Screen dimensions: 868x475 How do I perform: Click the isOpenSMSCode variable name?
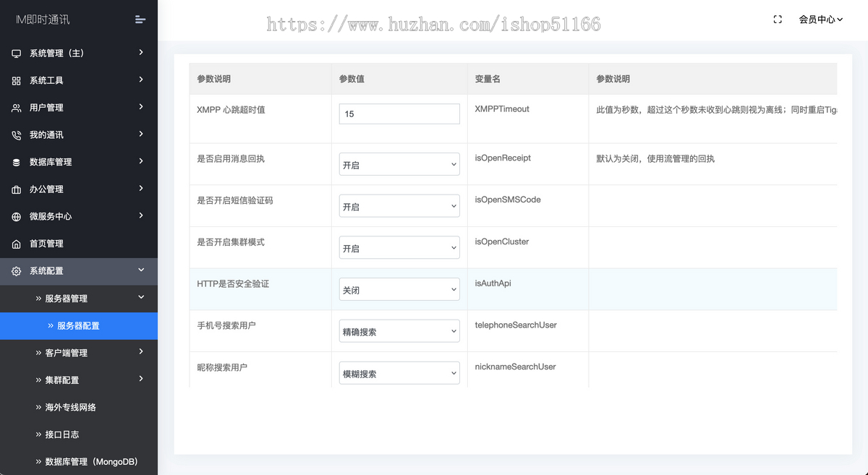click(508, 200)
